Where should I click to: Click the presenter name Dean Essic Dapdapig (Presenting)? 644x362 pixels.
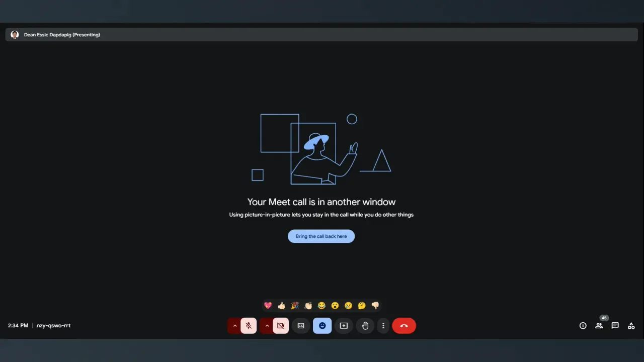[62, 35]
